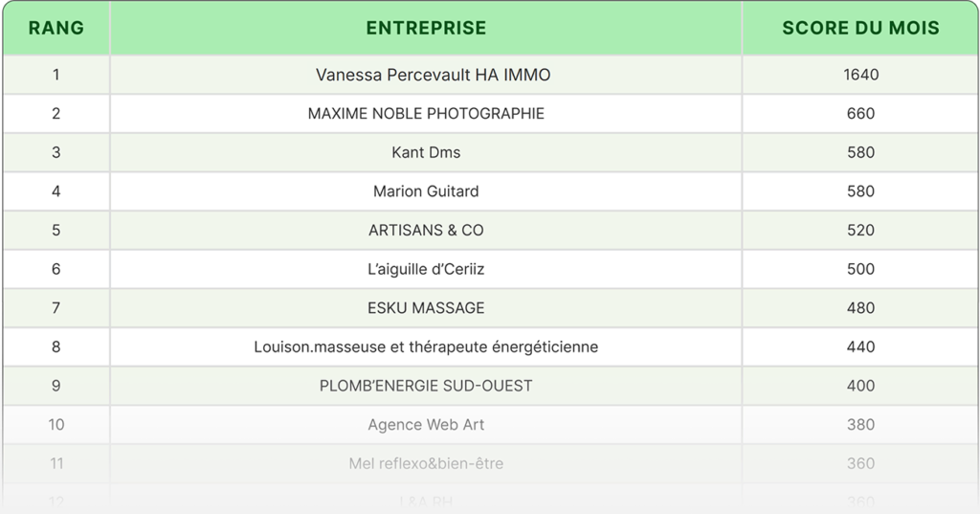
Task: Click the ENTREPRISE column header
Action: tap(426, 28)
